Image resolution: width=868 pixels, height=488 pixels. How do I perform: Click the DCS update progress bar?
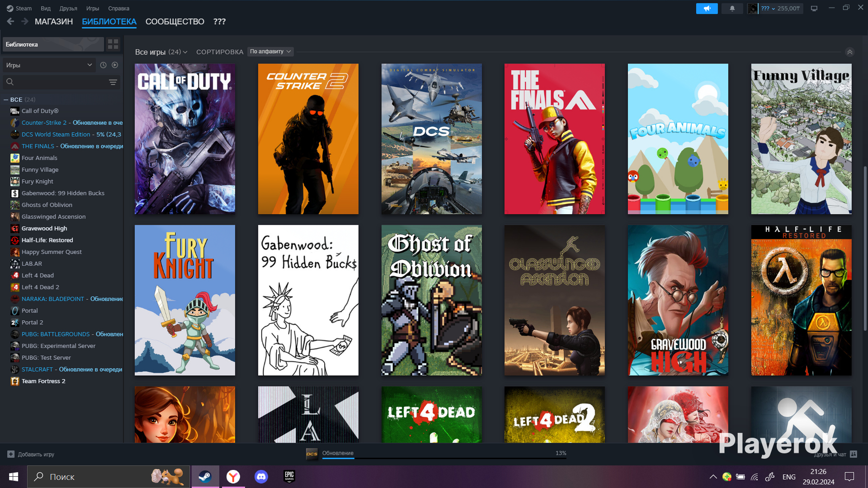pos(444,458)
